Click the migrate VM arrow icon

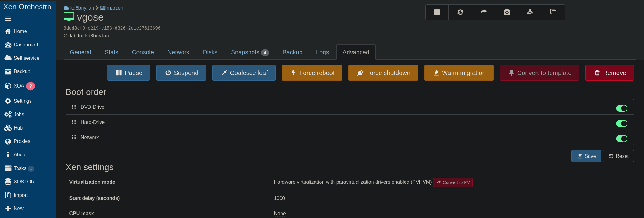483,12
